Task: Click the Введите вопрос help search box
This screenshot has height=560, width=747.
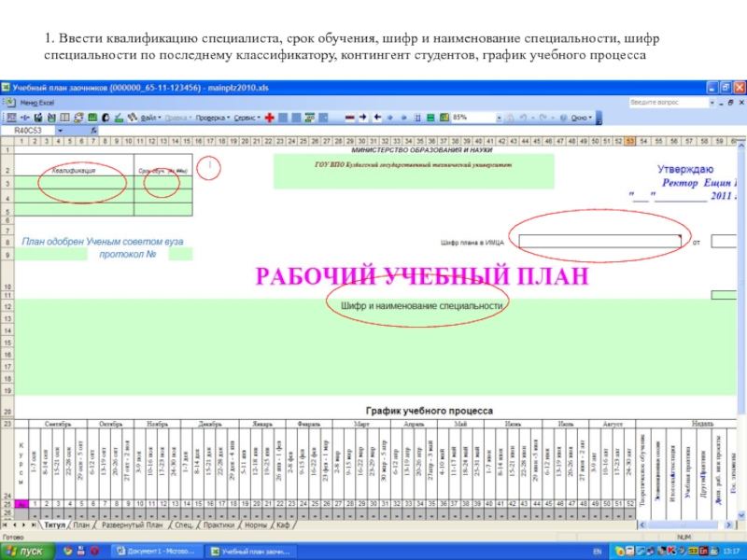Action: pyautogui.click(x=669, y=103)
